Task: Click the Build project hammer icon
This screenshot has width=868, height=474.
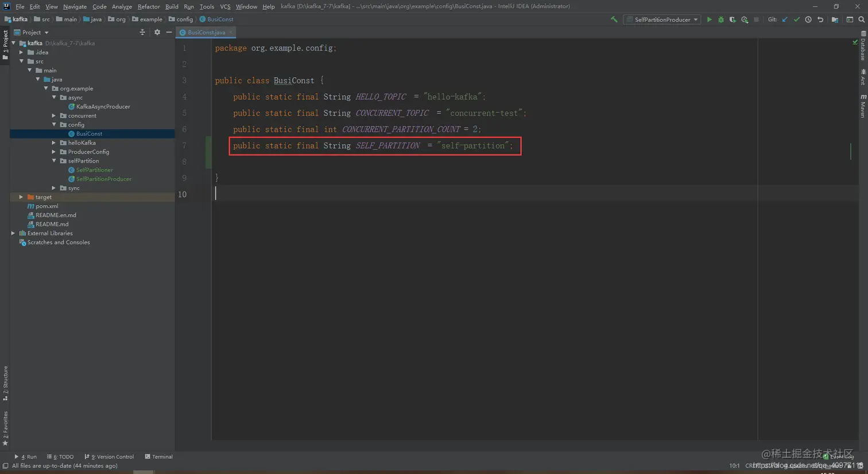Action: tap(614, 20)
